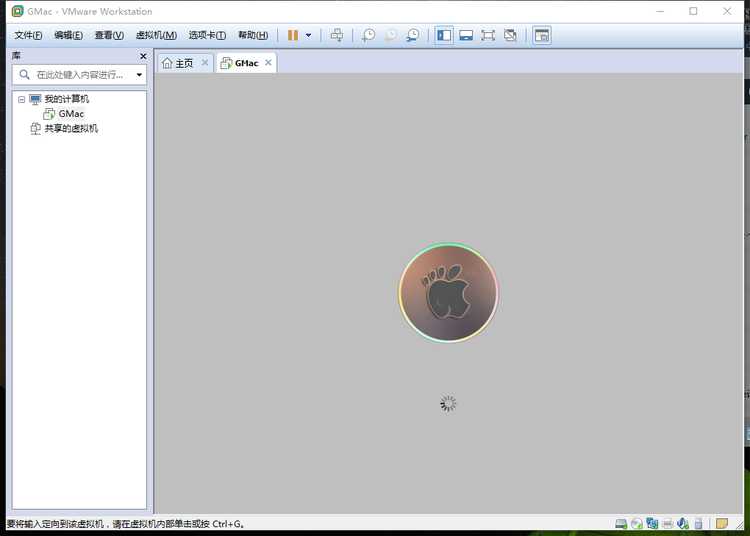This screenshot has height=536, width=750.
Task: Open the 编辑(E) menu
Action: pyautogui.click(x=68, y=35)
